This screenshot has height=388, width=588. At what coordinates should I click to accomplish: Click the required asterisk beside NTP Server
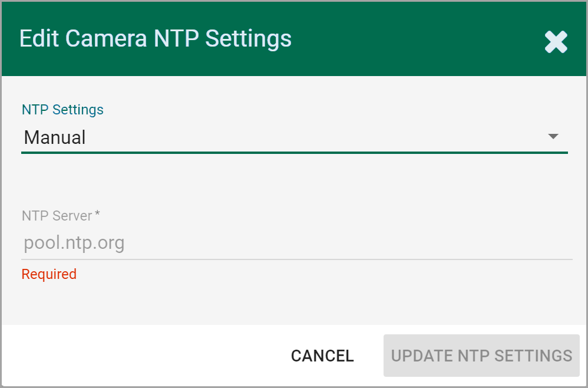(x=97, y=213)
